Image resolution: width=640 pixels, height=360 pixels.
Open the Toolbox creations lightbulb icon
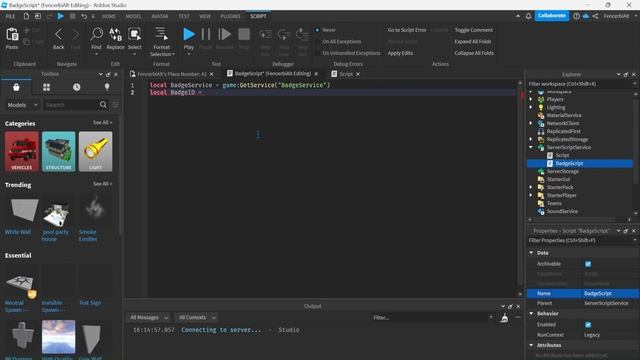tap(107, 87)
